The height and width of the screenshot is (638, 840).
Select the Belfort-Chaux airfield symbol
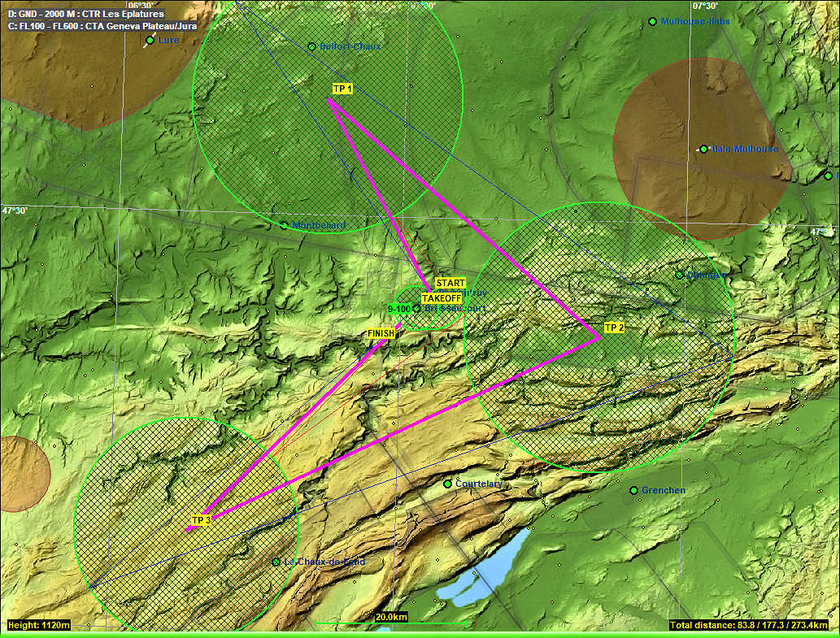tap(311, 46)
